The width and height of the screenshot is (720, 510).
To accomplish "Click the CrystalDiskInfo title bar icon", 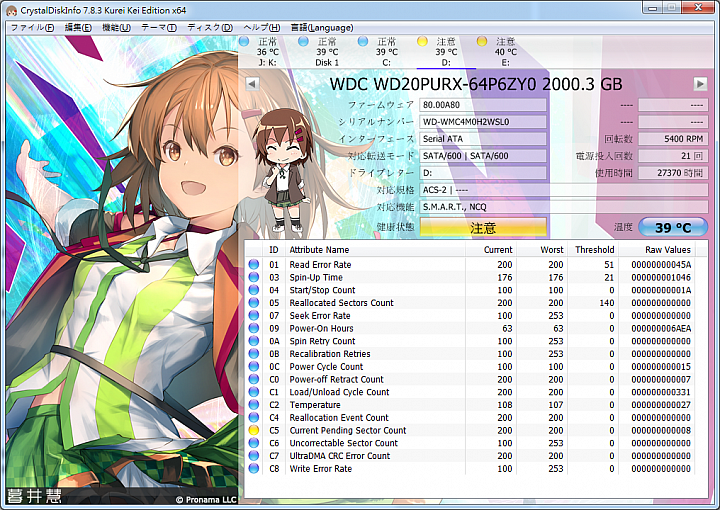I will click(12, 11).
